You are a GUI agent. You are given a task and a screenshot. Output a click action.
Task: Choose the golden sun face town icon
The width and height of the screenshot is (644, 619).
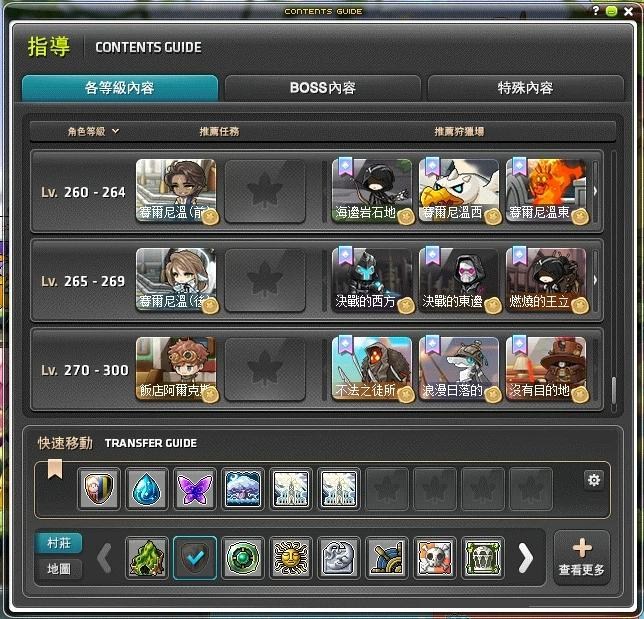pos(291,557)
